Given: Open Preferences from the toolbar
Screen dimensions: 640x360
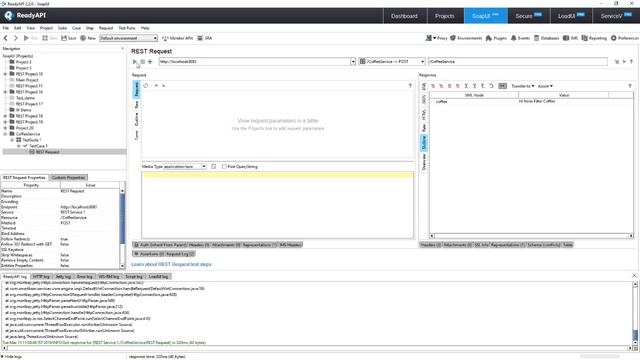Looking at the screenshot, I should [x=624, y=38].
